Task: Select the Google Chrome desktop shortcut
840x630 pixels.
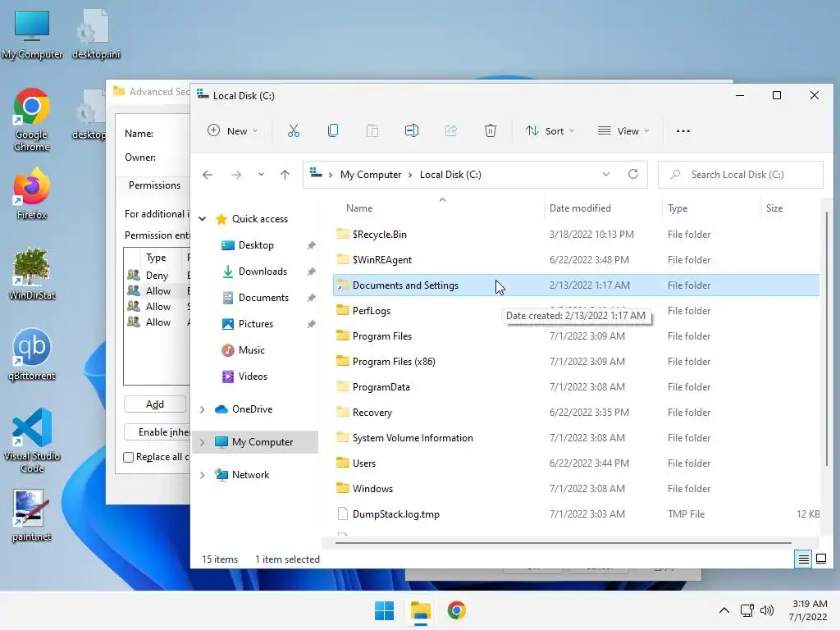Action: [x=32, y=120]
